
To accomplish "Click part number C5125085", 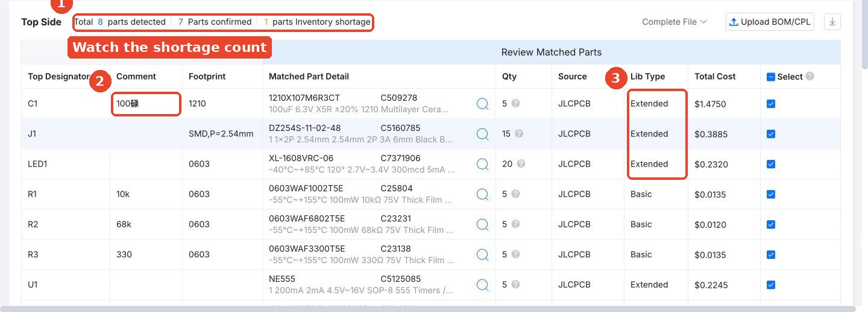I will [401, 279].
